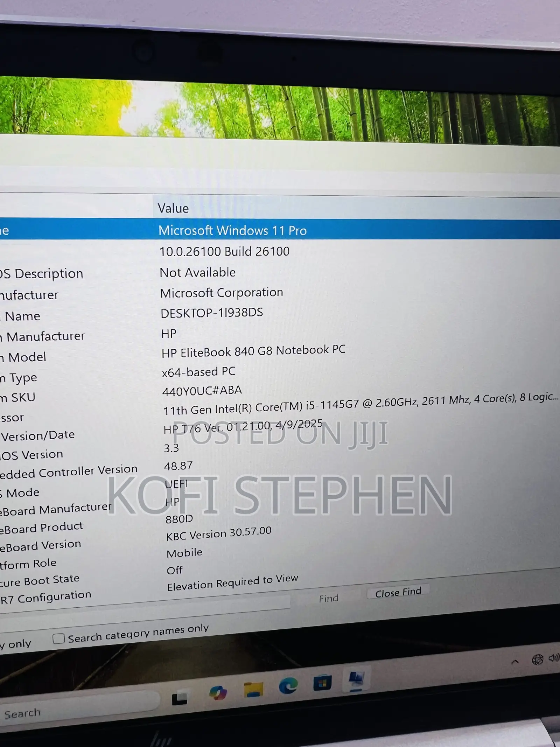Select the 3.3 version value
This screenshot has width=560, height=747.
click(171, 448)
